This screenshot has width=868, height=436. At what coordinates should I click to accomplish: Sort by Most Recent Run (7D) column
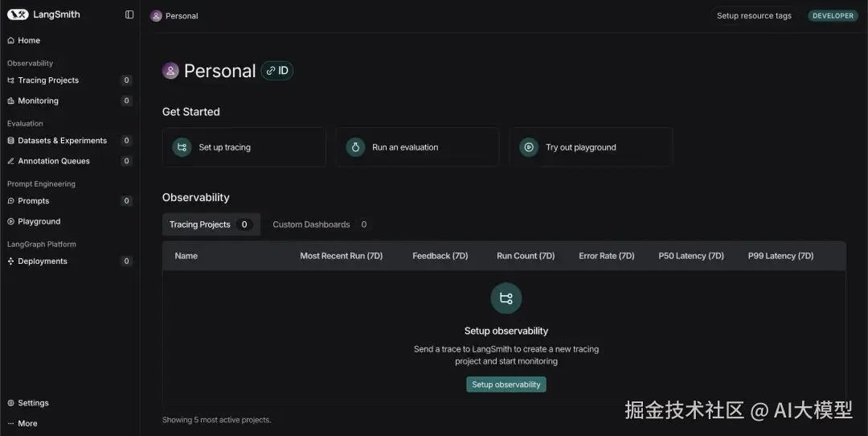(x=341, y=256)
